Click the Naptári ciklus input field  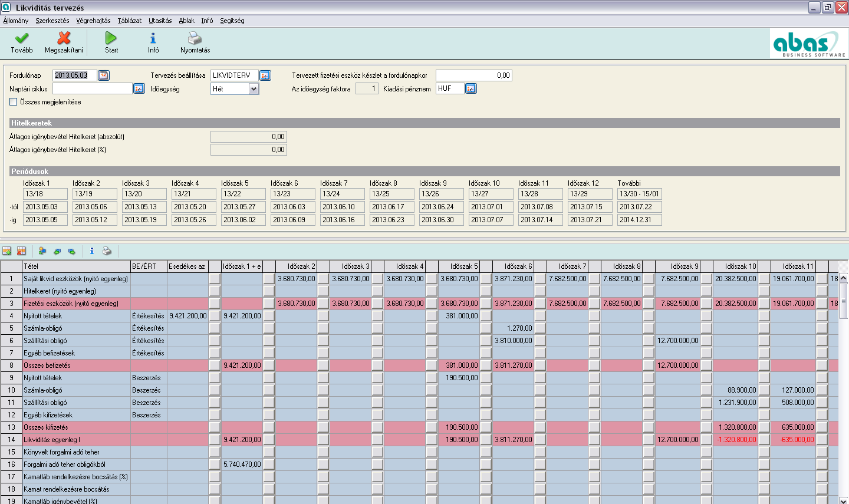[x=93, y=88]
